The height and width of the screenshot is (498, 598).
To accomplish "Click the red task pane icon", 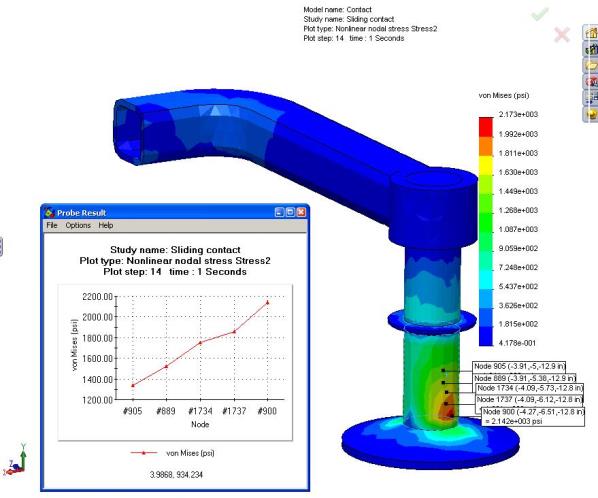I will 591,82.
